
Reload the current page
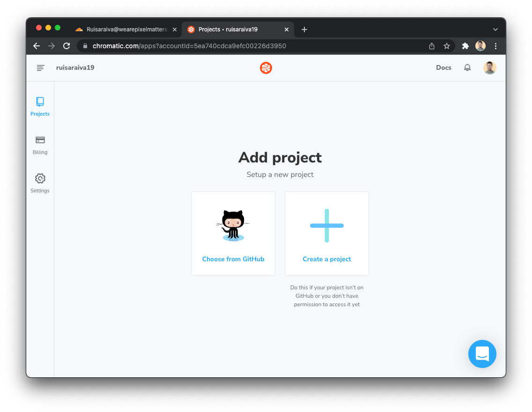click(x=66, y=46)
